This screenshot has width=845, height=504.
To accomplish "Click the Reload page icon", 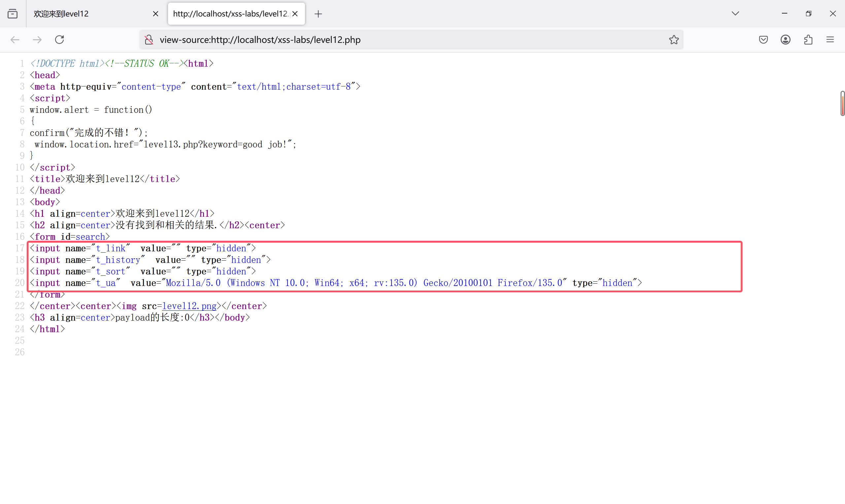I will tap(59, 40).
